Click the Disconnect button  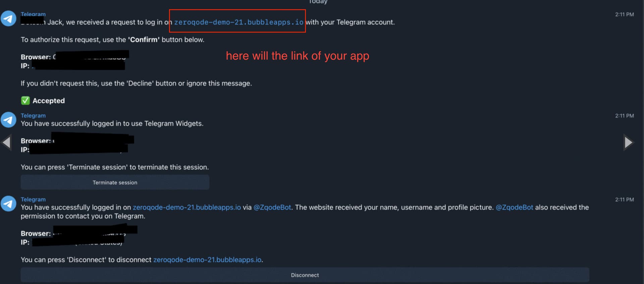(305, 275)
